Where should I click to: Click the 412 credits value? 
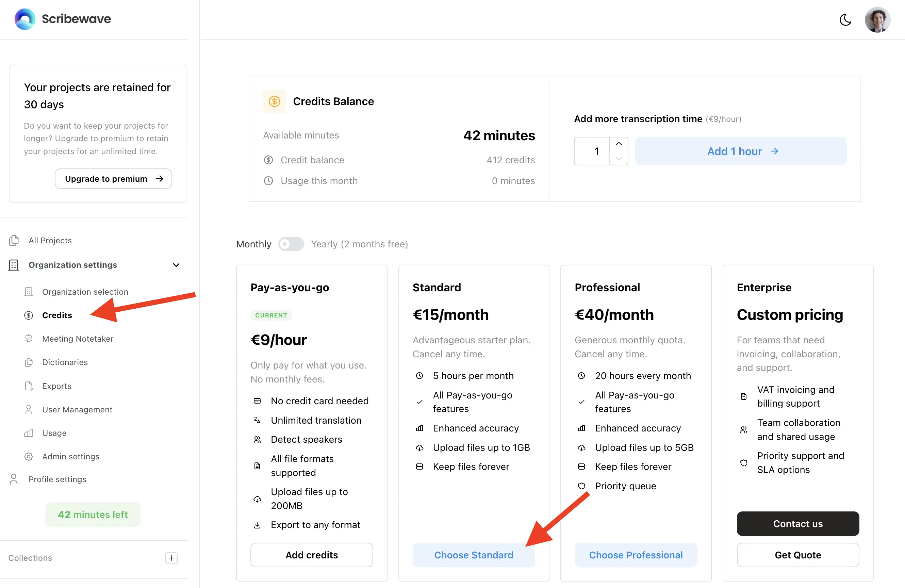pos(511,160)
